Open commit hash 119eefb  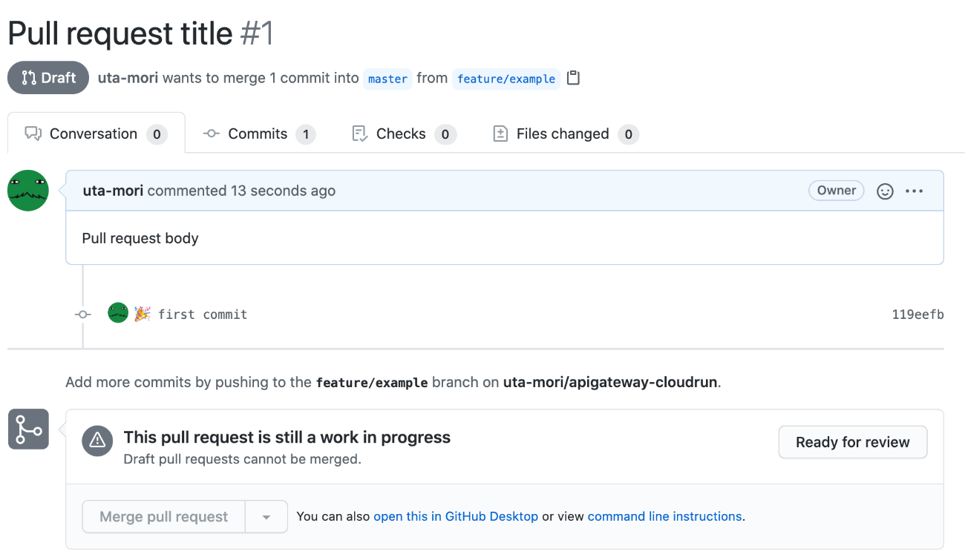pyautogui.click(x=917, y=314)
